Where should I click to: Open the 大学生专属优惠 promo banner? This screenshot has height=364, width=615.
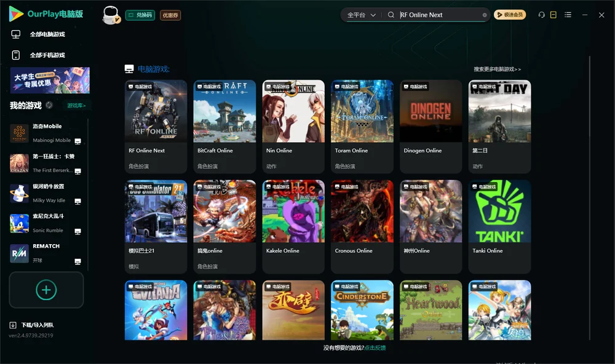tap(50, 81)
